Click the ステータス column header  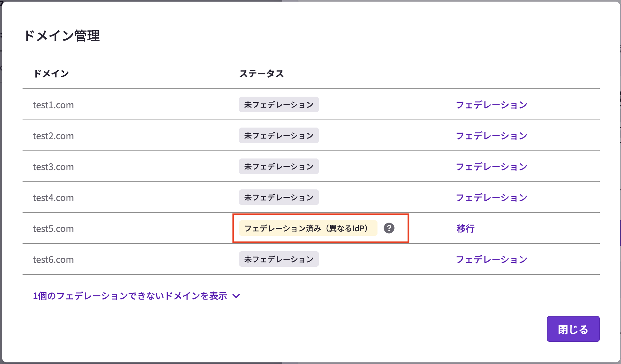pos(261,73)
